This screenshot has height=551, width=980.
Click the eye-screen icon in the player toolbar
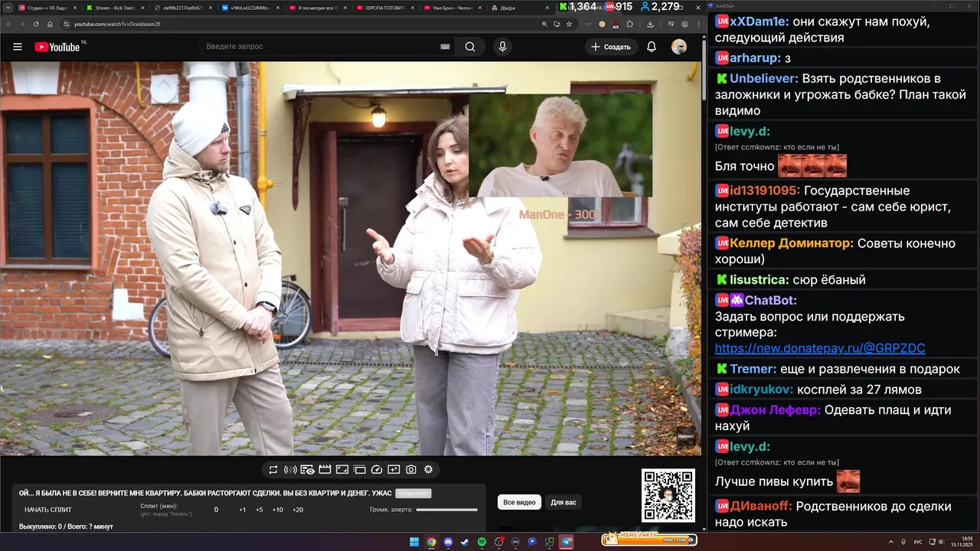point(307,469)
